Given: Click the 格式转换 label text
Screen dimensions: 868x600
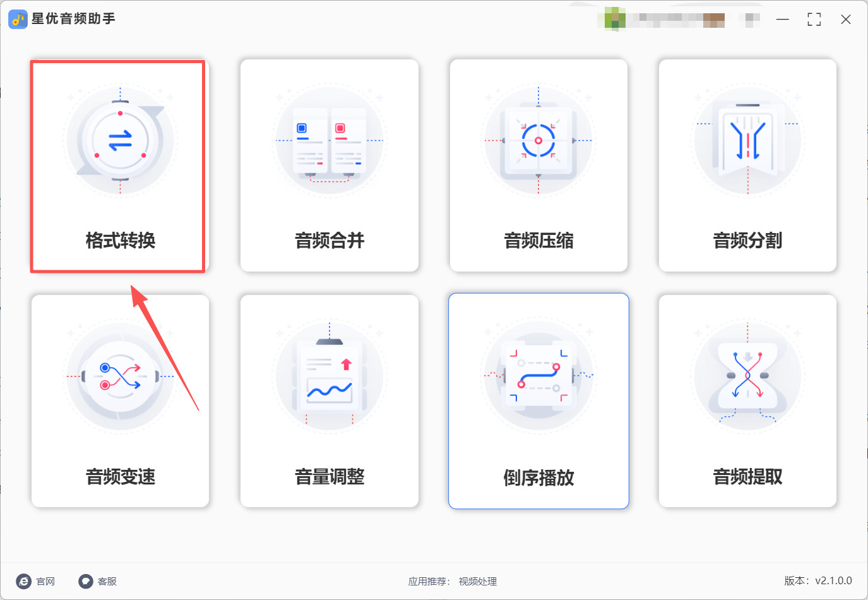Looking at the screenshot, I should tap(120, 241).
